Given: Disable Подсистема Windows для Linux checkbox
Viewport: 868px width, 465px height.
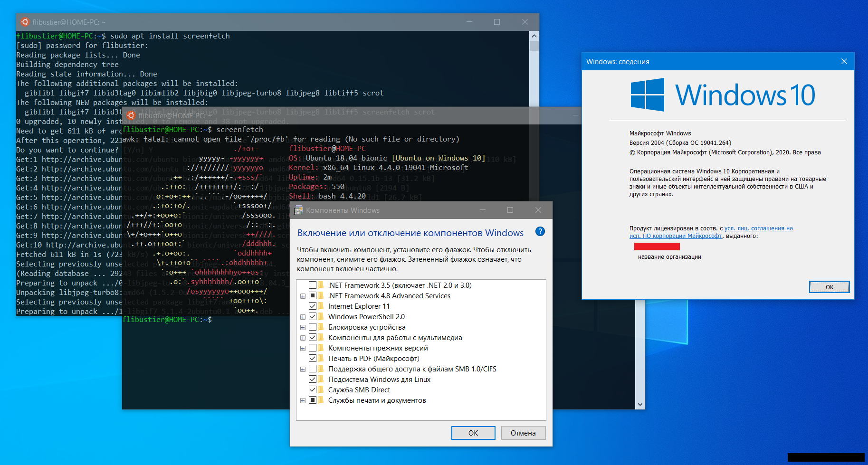Looking at the screenshot, I should click(313, 379).
